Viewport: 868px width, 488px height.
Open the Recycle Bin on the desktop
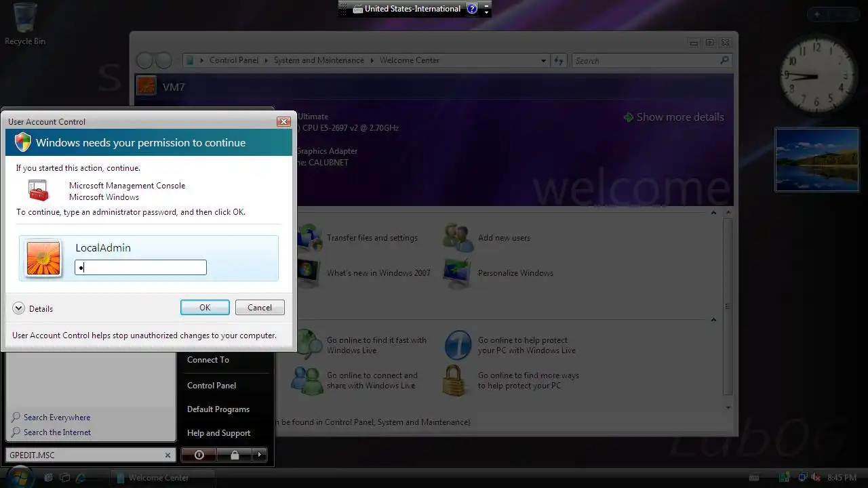coord(25,24)
